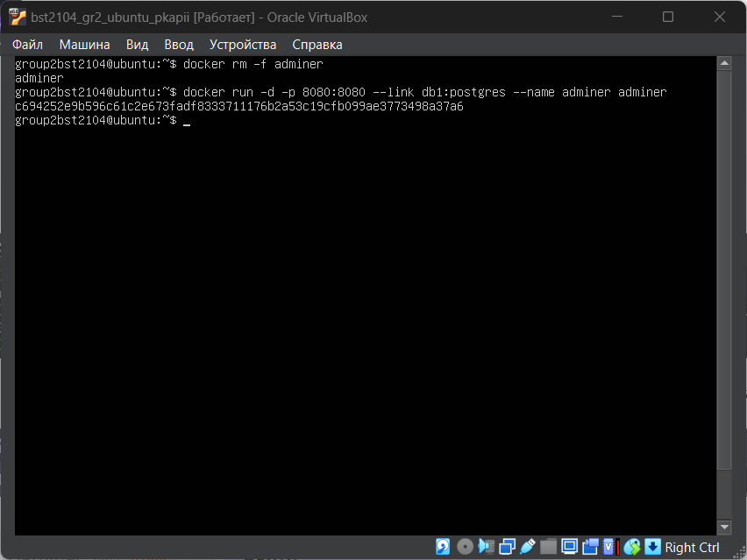Click the 'docker rm -f adminer' command text

coord(253,64)
